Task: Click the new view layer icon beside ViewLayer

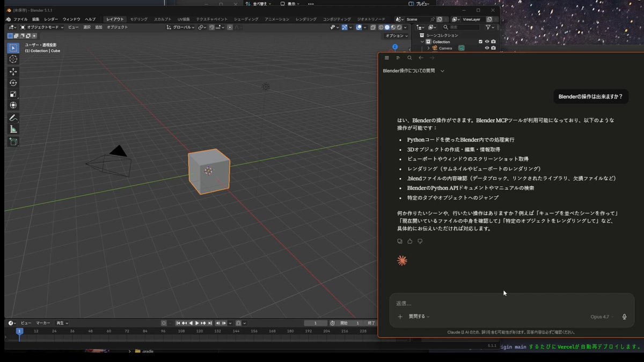Action: click(x=489, y=19)
